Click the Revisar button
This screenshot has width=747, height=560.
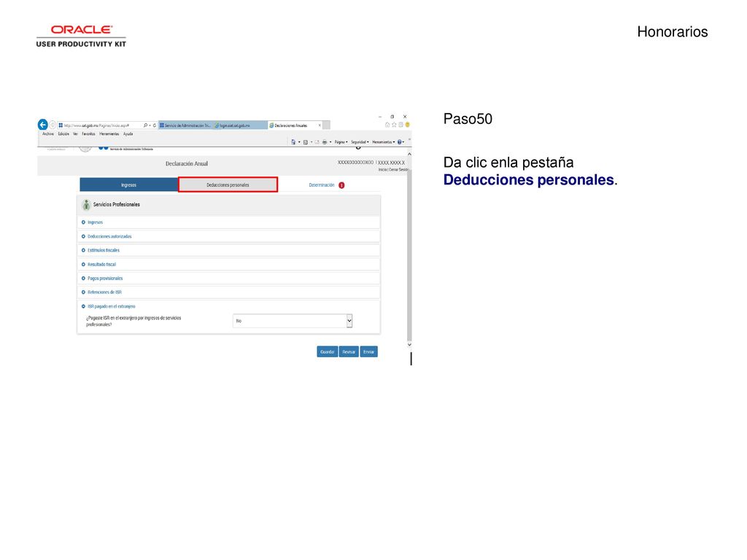coord(349,352)
